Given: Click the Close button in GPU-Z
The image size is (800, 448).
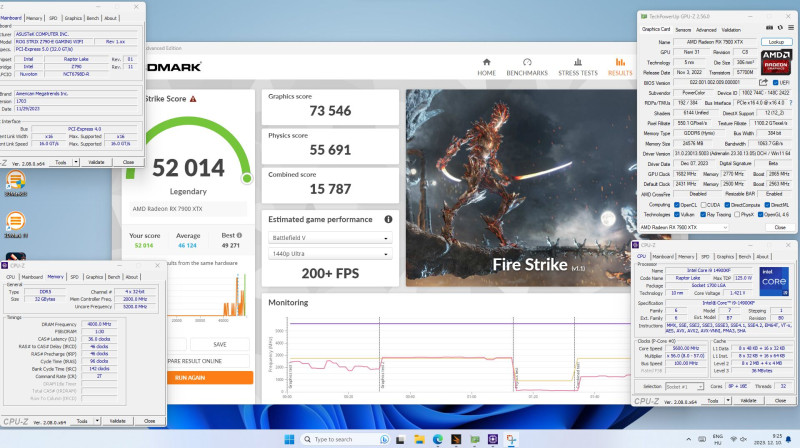Looking at the screenshot, I should pos(780,227).
